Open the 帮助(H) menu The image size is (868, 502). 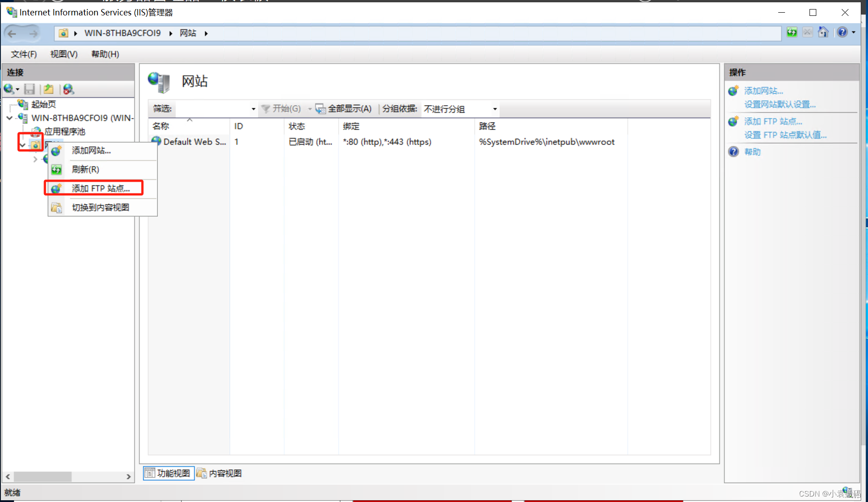tap(105, 54)
